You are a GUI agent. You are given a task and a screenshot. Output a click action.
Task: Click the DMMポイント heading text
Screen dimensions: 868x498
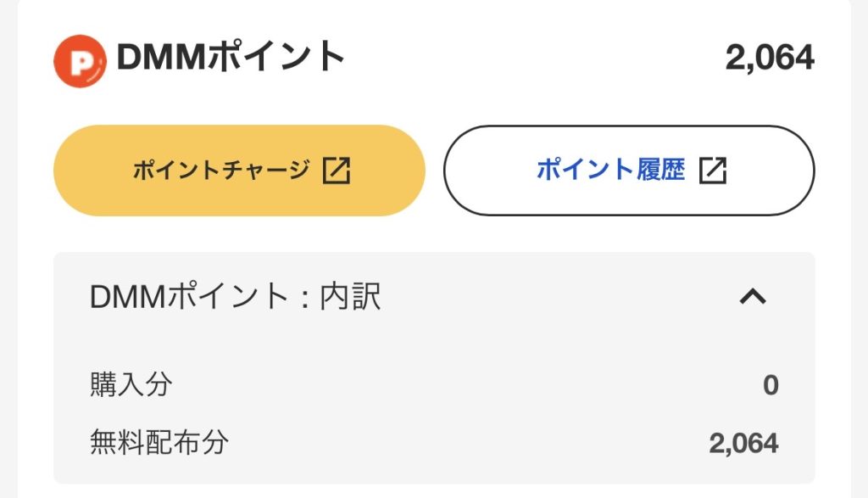point(231,58)
